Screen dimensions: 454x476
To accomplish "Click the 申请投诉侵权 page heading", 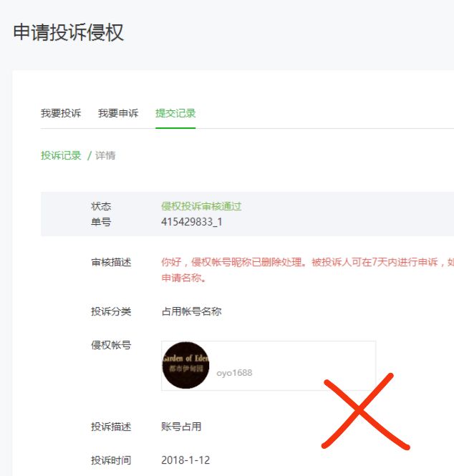I will pos(68,32).
